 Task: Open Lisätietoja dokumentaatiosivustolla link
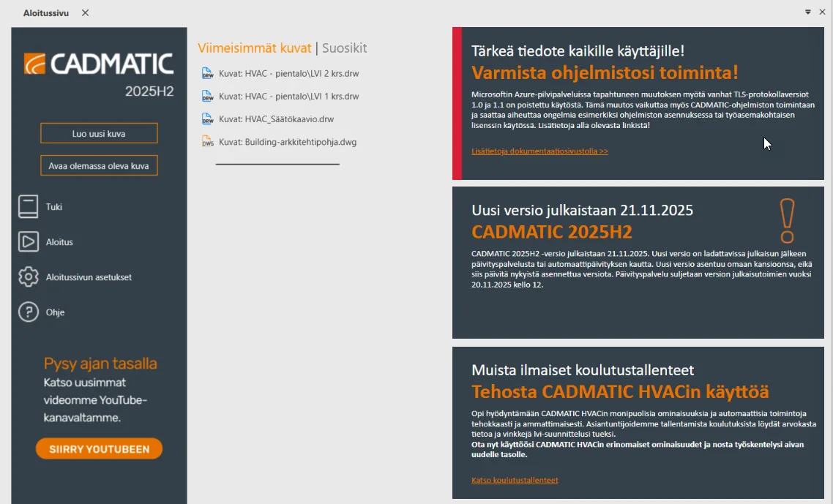click(x=539, y=151)
